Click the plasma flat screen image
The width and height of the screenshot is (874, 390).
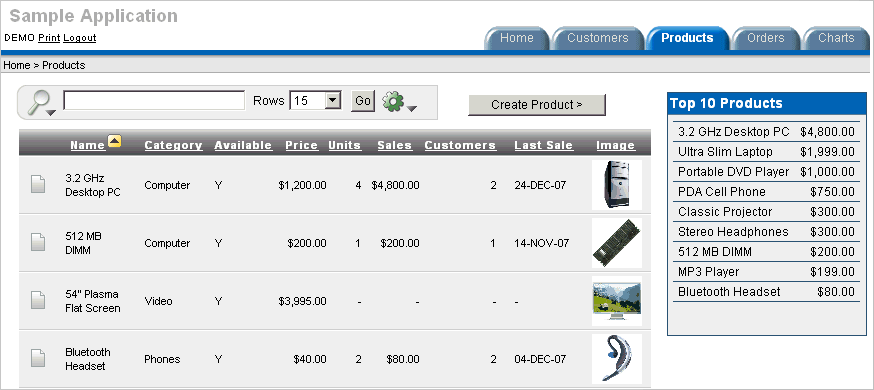[x=616, y=300]
